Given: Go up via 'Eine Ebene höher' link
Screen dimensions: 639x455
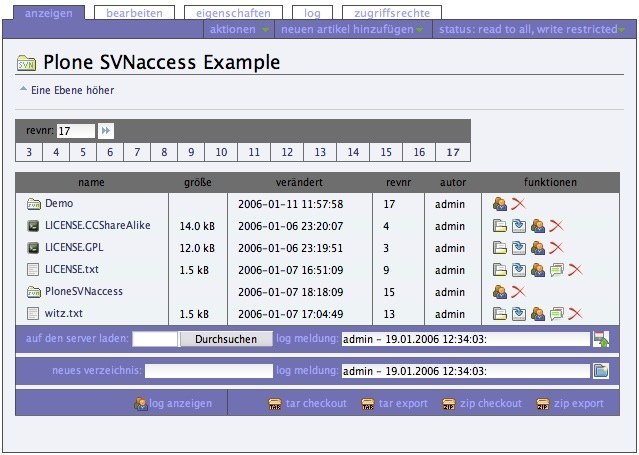Looking at the screenshot, I should [x=73, y=90].
